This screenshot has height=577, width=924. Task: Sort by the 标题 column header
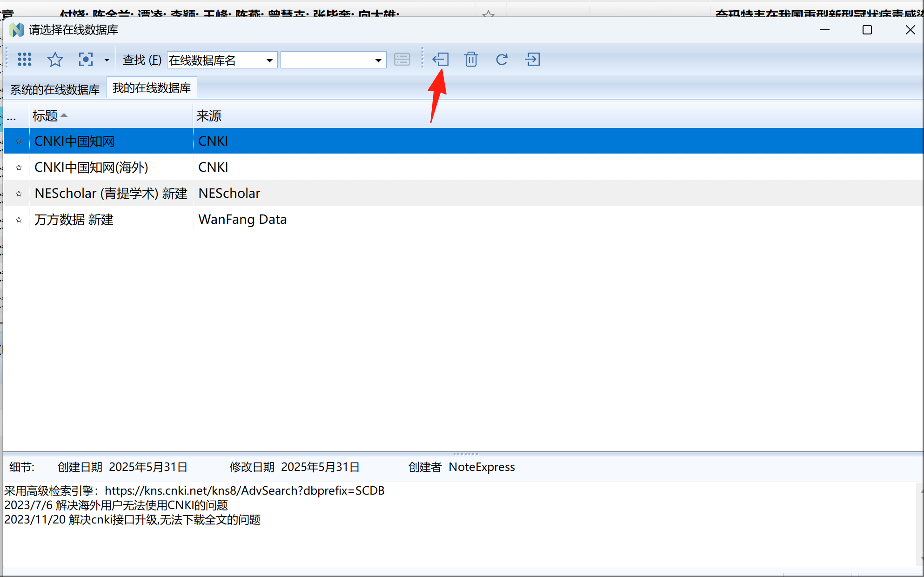[x=111, y=116]
